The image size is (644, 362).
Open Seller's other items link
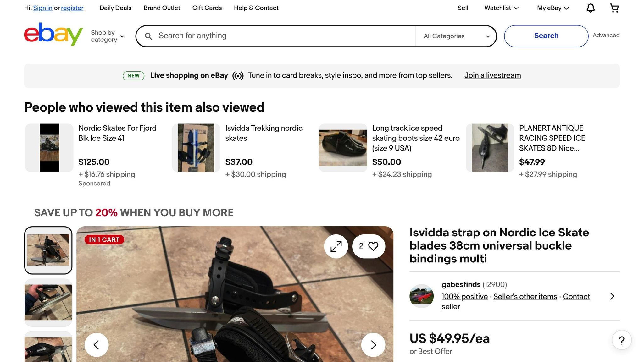(x=525, y=297)
